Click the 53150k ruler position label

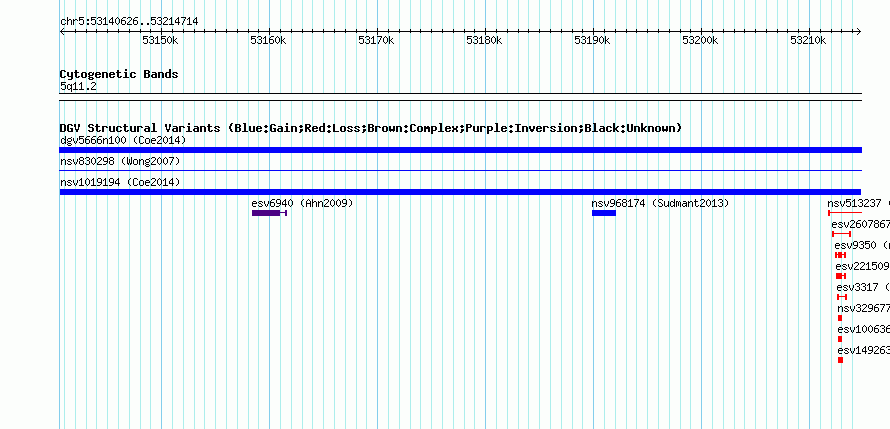159,40
